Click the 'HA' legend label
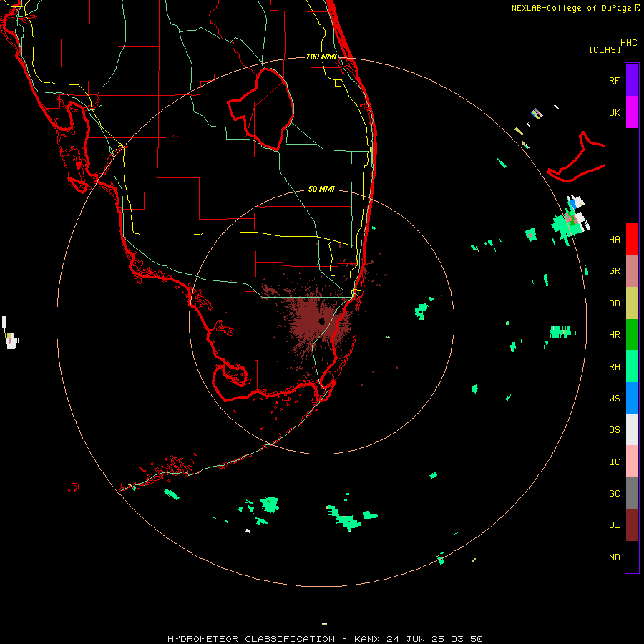 click(614, 239)
